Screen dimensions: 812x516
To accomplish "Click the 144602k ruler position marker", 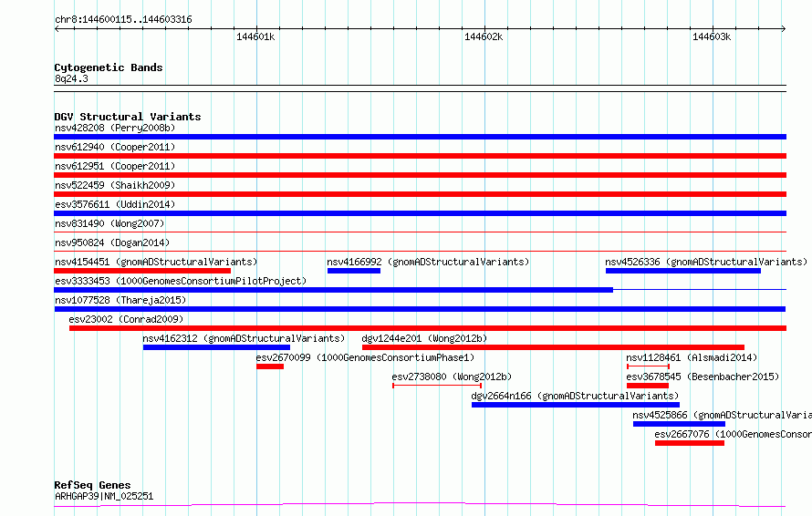I will 484,36.
